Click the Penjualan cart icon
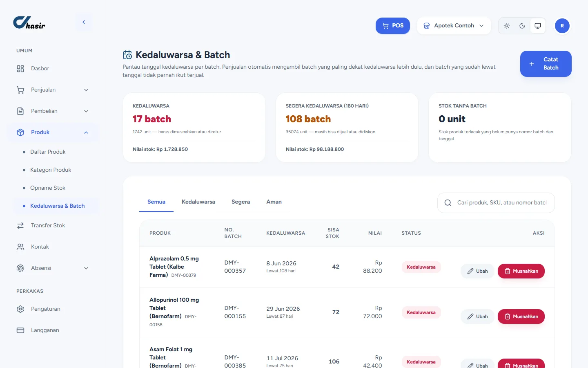Image resolution: width=588 pixels, height=368 pixels. point(20,90)
